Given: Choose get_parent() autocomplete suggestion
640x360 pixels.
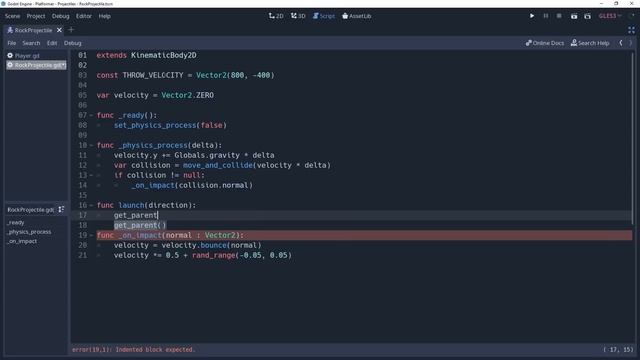Looking at the screenshot, I should [x=140, y=225].
